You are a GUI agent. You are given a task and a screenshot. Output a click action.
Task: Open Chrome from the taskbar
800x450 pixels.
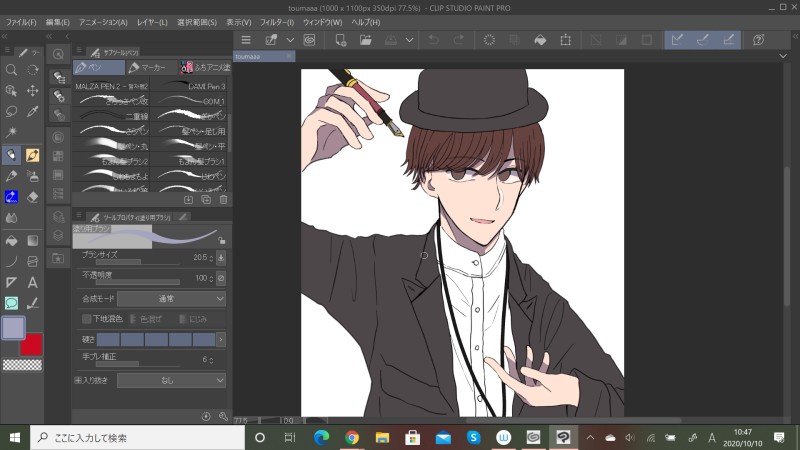[352, 437]
